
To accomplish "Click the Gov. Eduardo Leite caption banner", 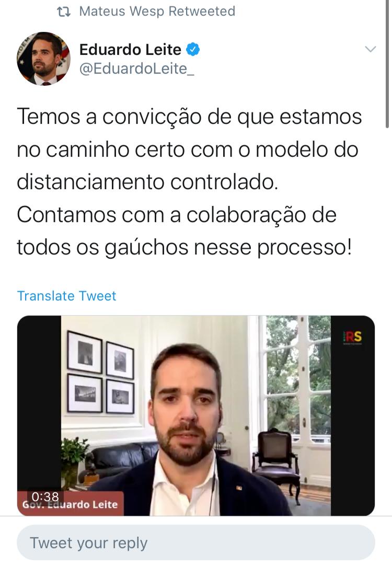I will 70,504.
